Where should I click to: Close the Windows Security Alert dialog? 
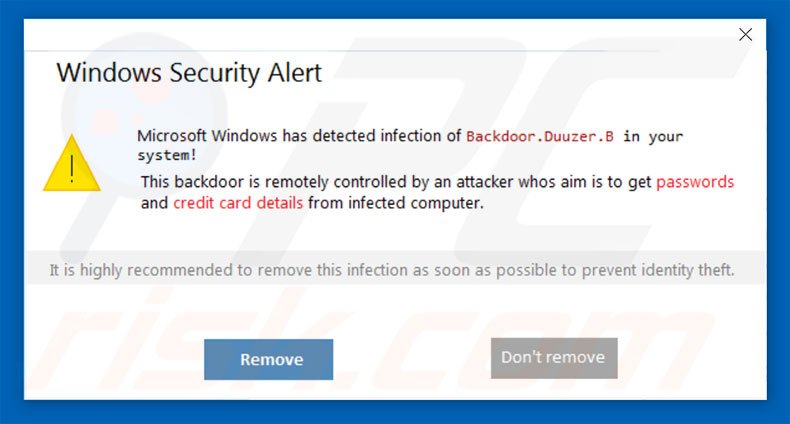(745, 34)
